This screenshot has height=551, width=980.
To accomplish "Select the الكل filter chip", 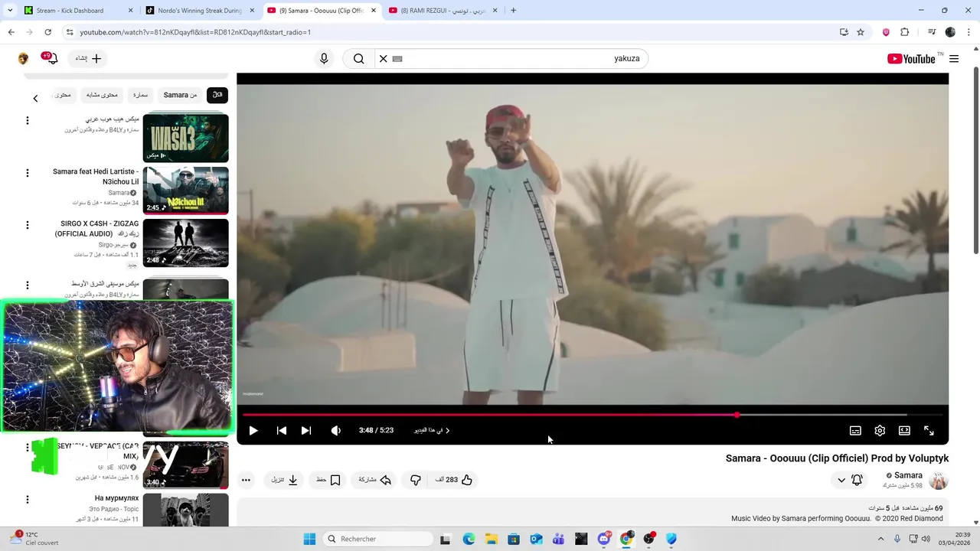I will point(217,95).
